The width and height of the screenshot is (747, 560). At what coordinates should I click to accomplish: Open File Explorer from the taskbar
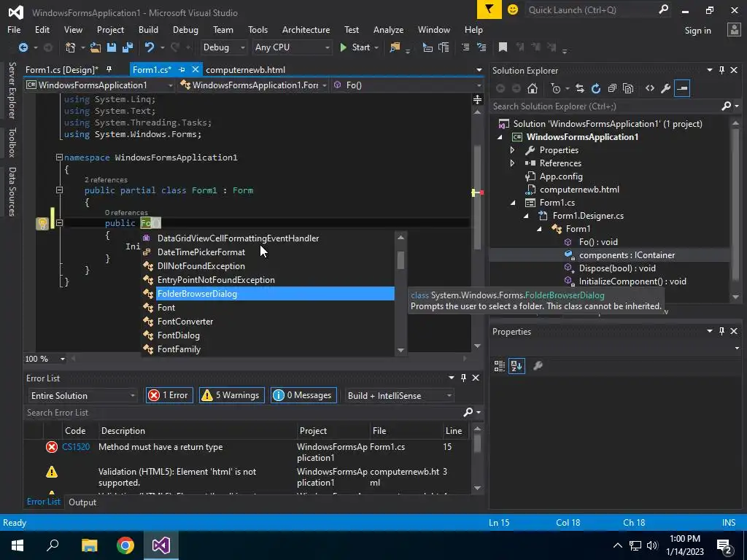[89, 545]
